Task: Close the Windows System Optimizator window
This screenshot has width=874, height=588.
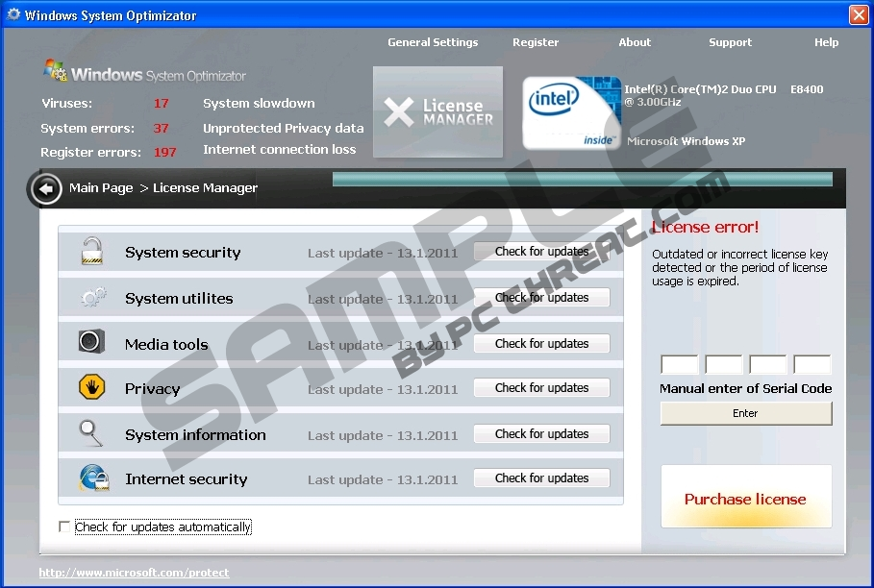Action: (x=859, y=15)
